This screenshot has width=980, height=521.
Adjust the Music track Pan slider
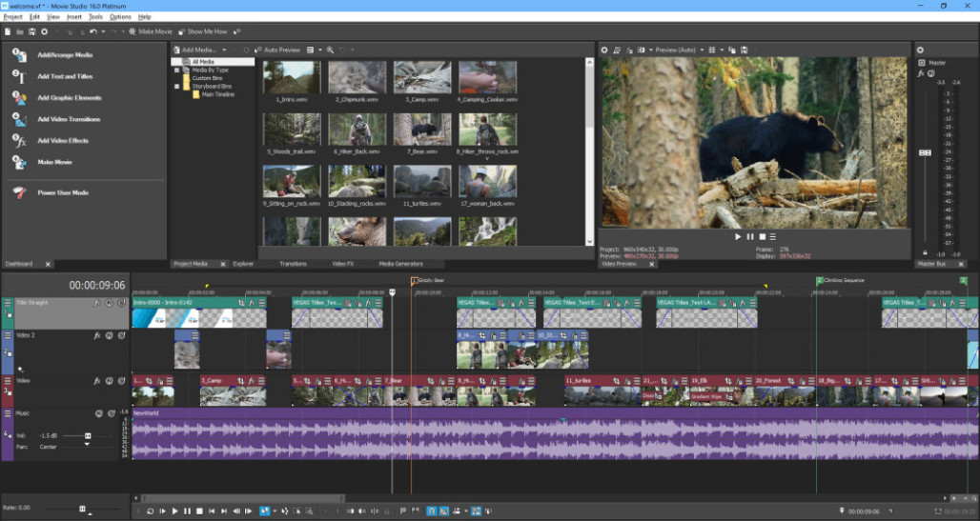click(x=87, y=445)
